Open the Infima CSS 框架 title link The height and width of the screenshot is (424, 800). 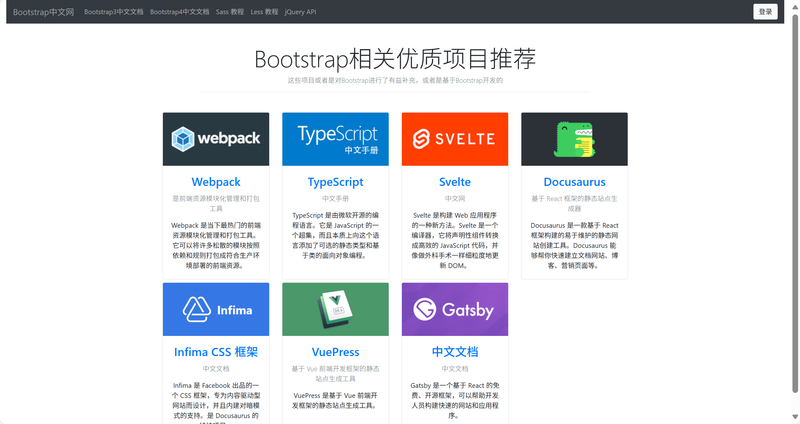click(216, 352)
